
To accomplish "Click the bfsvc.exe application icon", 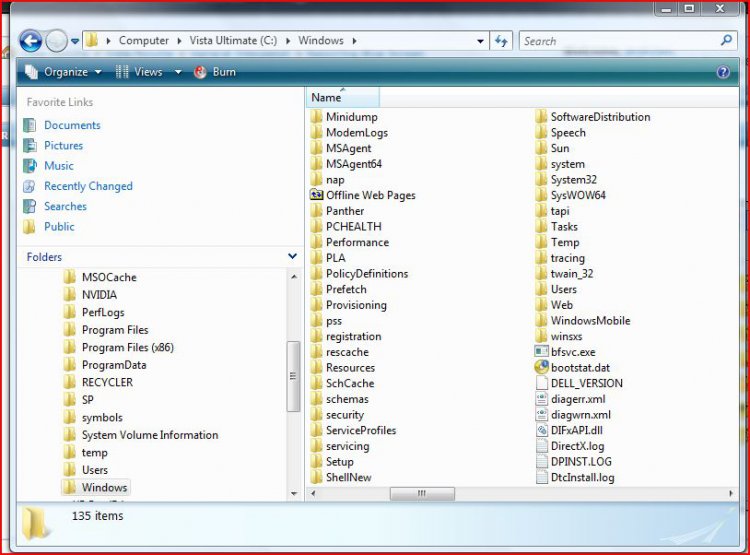I will (541, 352).
